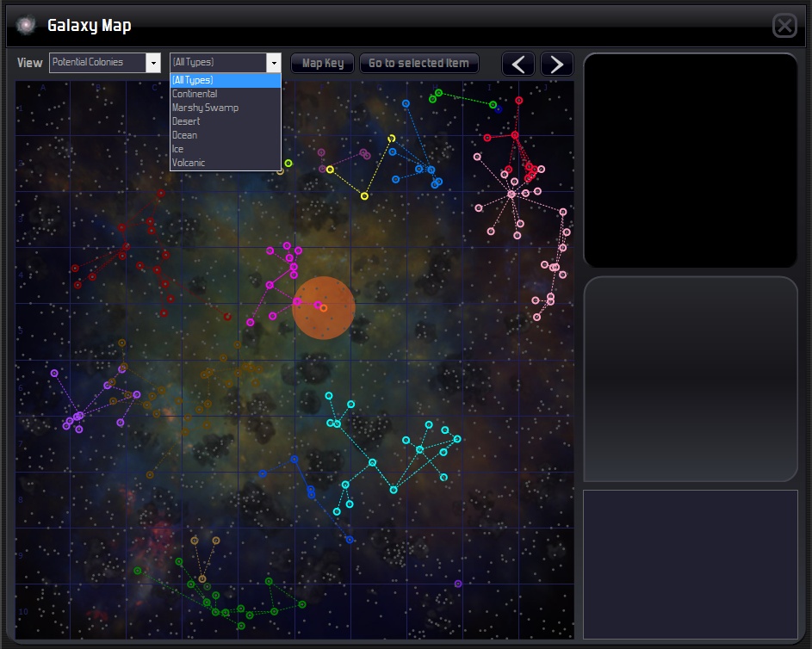Choose Ice planet type

pos(226,149)
